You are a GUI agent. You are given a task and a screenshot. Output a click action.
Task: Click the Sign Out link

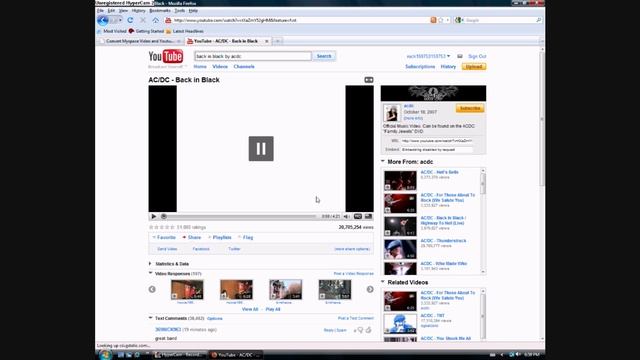[477, 56]
